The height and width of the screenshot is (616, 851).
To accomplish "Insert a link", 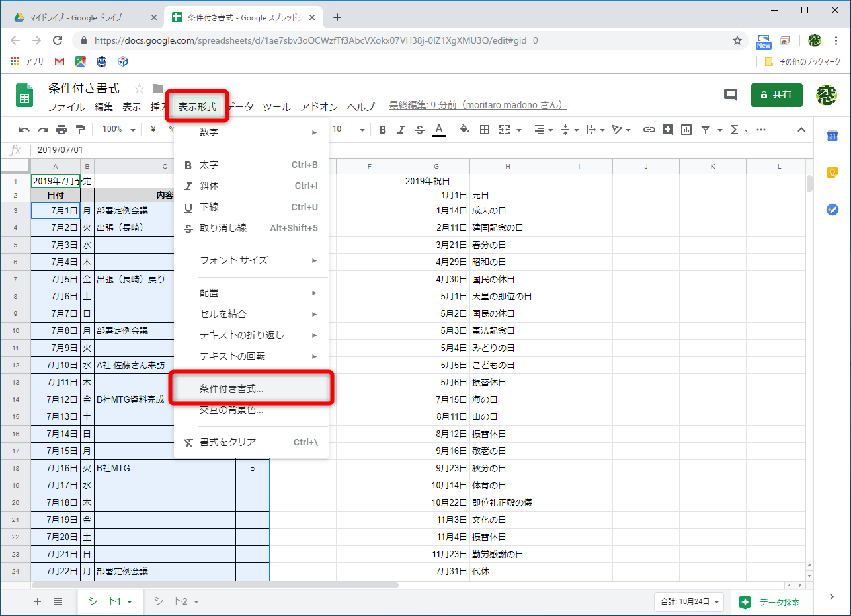I will (x=649, y=130).
